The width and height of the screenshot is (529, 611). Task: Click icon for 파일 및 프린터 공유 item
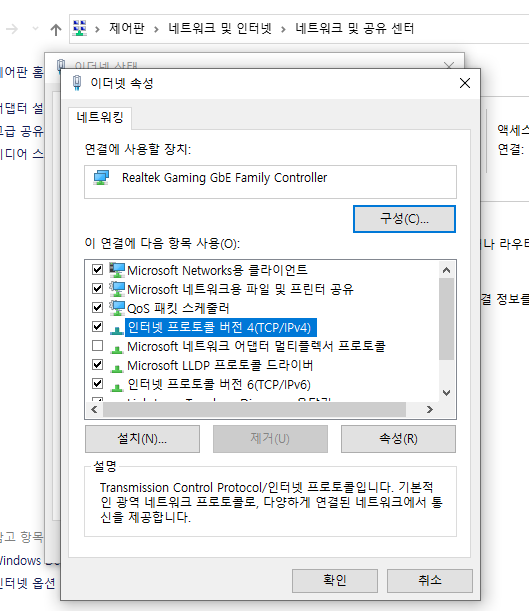[x=116, y=289]
